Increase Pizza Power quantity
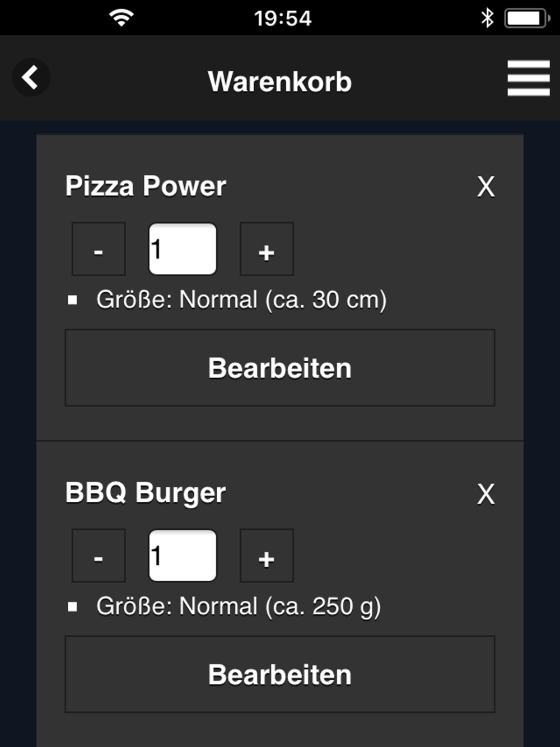Viewport: 560px width, 747px height. [267, 249]
